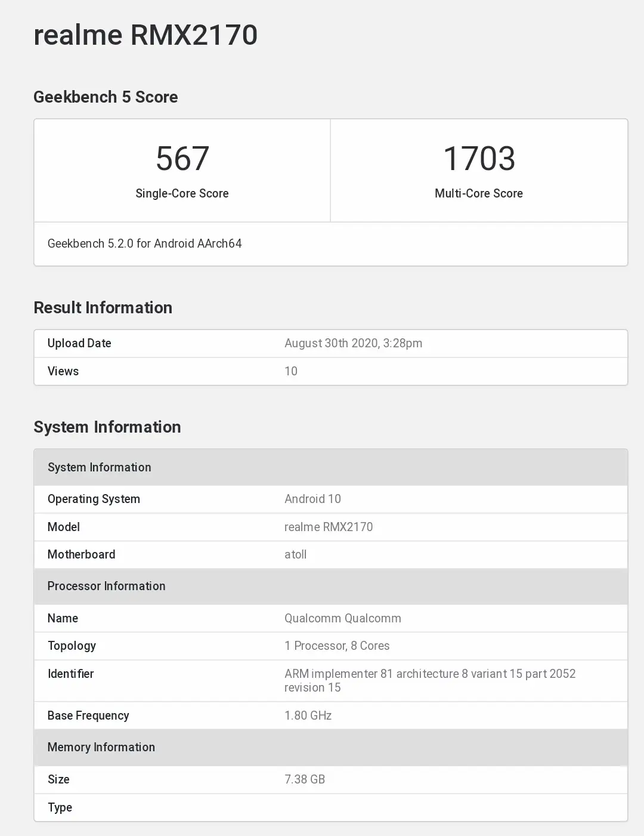Select the multi-core score value 1703

click(x=479, y=159)
